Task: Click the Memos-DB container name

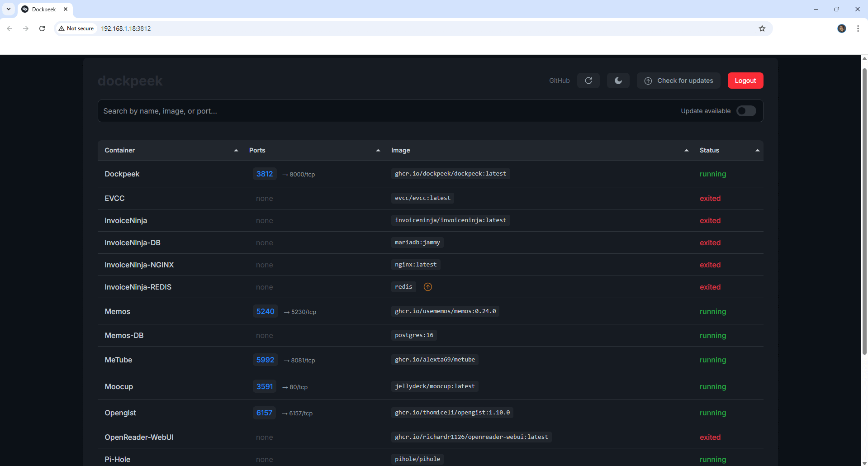Action: point(124,335)
